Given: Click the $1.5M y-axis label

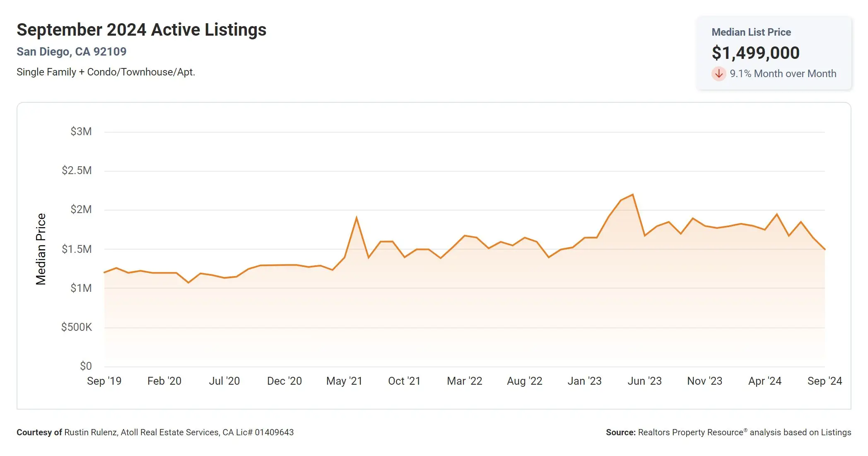Looking at the screenshot, I should [x=77, y=249].
